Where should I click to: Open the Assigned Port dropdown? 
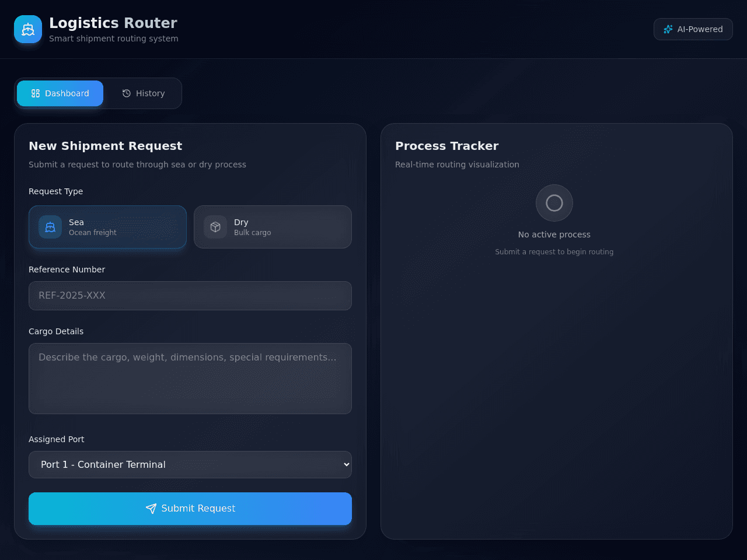click(x=190, y=464)
